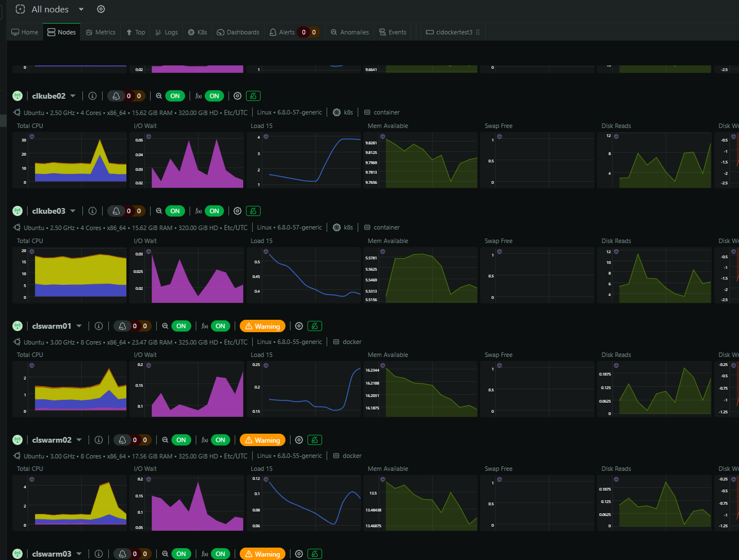Image resolution: width=739 pixels, height=560 pixels.
Task: Expand the All nodes room dropdown
Action: point(81,9)
